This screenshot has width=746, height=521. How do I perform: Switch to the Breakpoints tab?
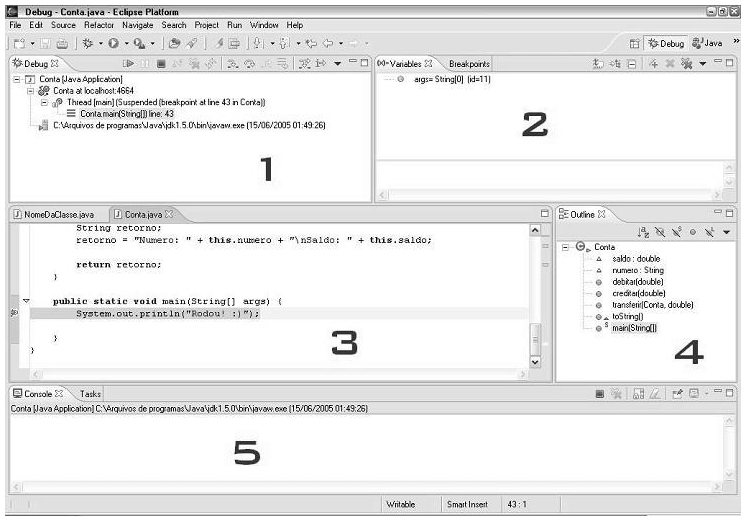coord(469,64)
